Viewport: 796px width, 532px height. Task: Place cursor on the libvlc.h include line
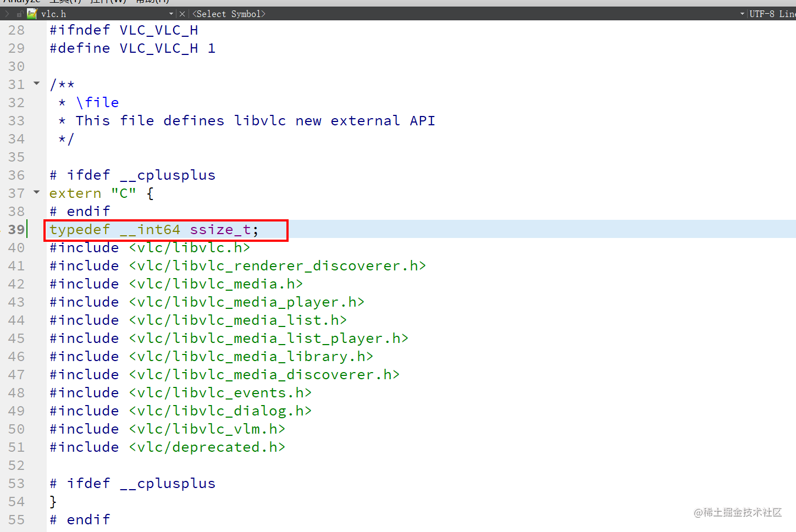(x=148, y=247)
